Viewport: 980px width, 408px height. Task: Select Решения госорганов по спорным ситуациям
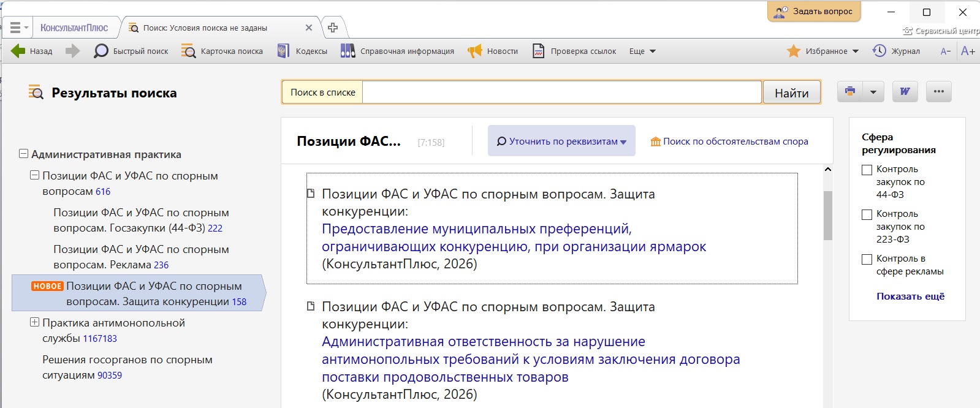pos(127,367)
